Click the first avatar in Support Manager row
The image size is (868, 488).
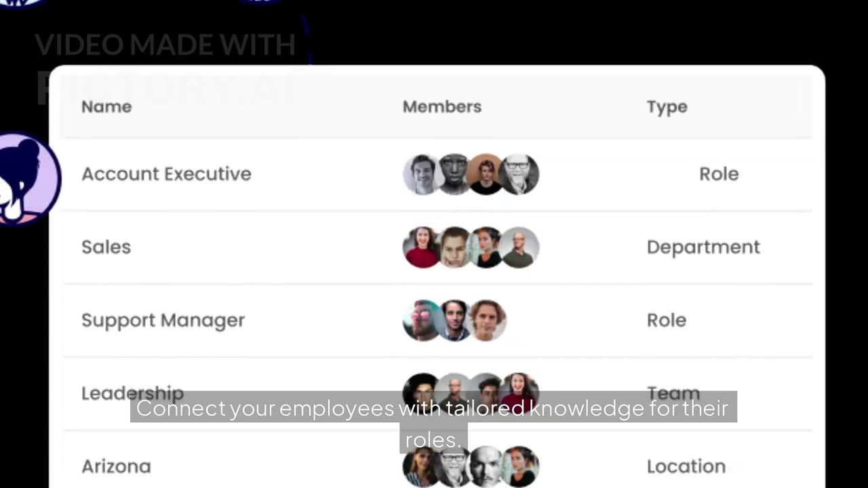click(x=422, y=320)
